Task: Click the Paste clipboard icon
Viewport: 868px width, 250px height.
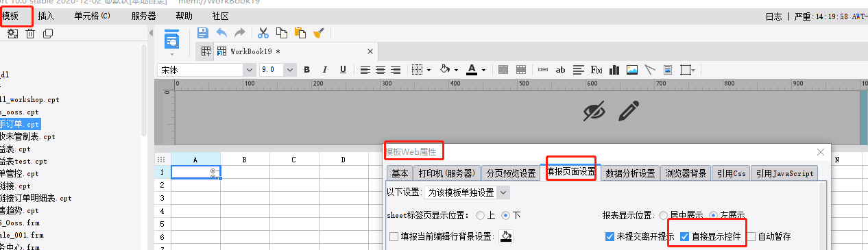Action: click(300, 32)
